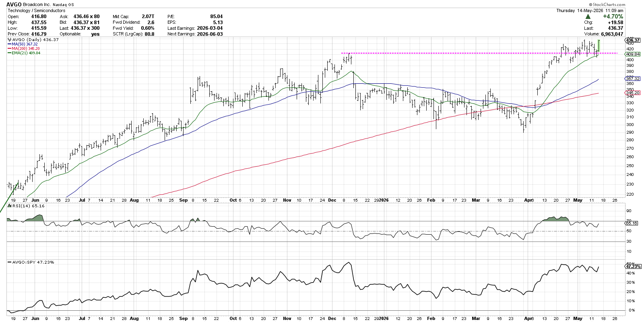Click the latest green price candle
Viewport: 644px width, 322px height.
tap(599, 45)
